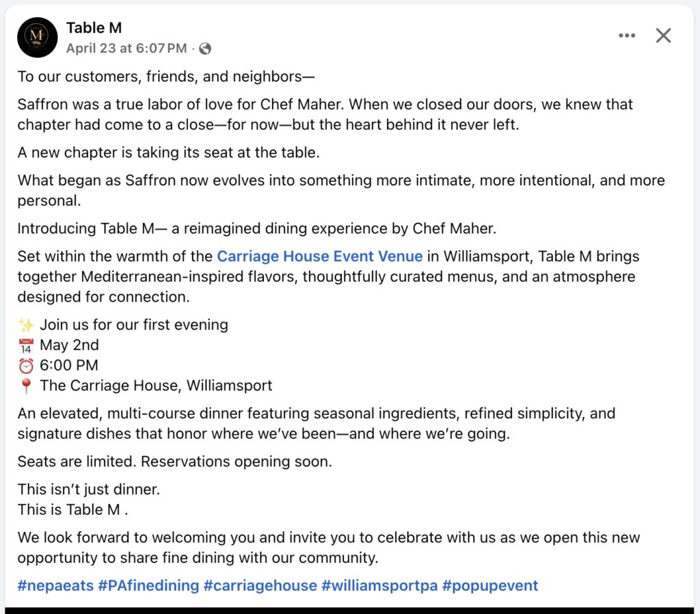Image resolution: width=700 pixels, height=614 pixels.
Task: Follow the Carriage House Event Venue link
Action: (319, 256)
